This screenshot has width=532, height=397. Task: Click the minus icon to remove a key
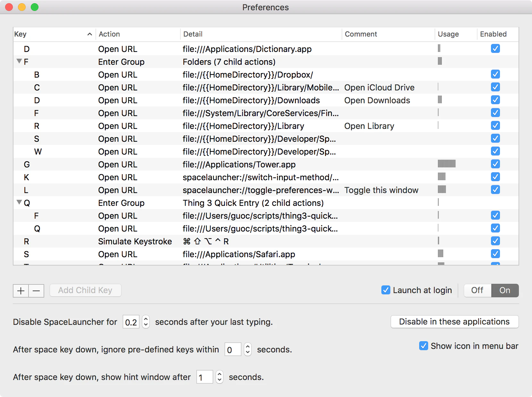(x=36, y=291)
